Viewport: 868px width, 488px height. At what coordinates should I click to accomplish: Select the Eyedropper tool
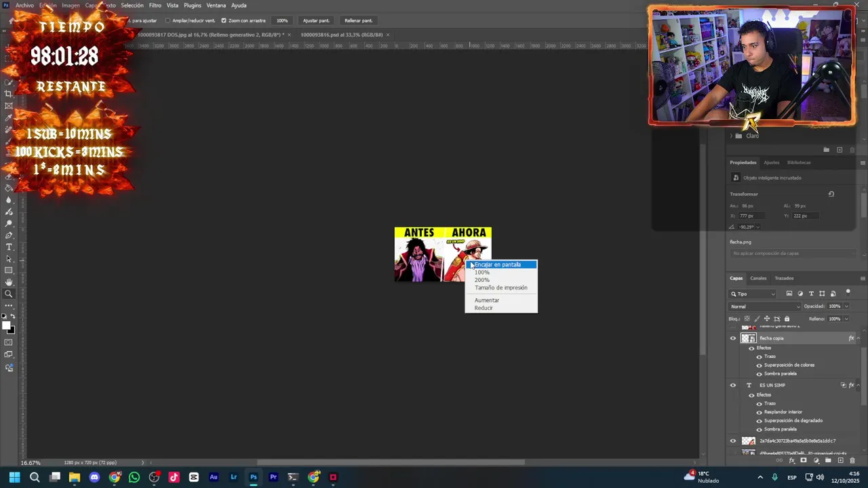9,118
